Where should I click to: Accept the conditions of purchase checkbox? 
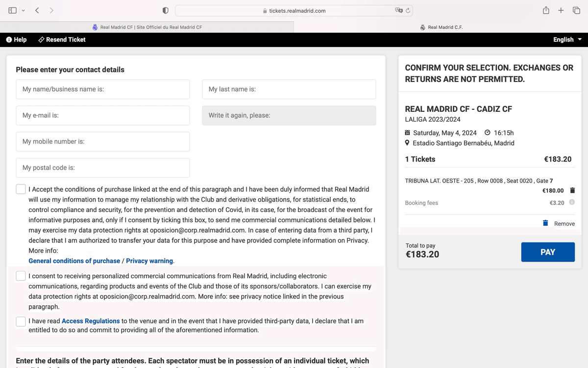pyautogui.click(x=21, y=189)
